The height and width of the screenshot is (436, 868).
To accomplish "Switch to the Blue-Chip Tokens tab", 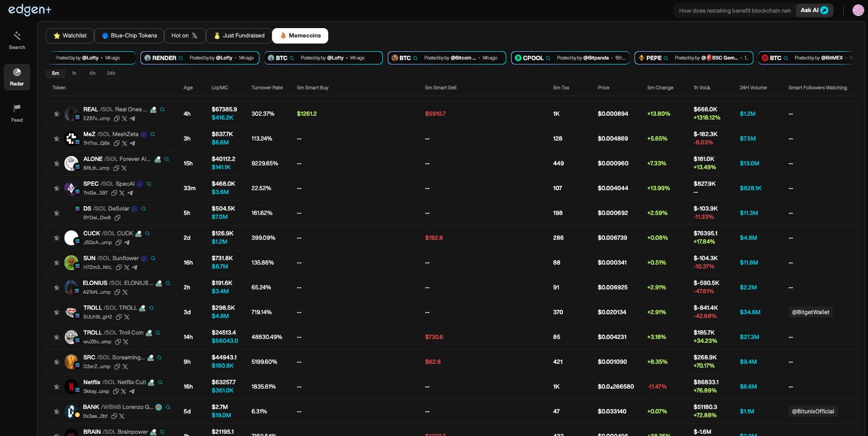I will pos(129,36).
